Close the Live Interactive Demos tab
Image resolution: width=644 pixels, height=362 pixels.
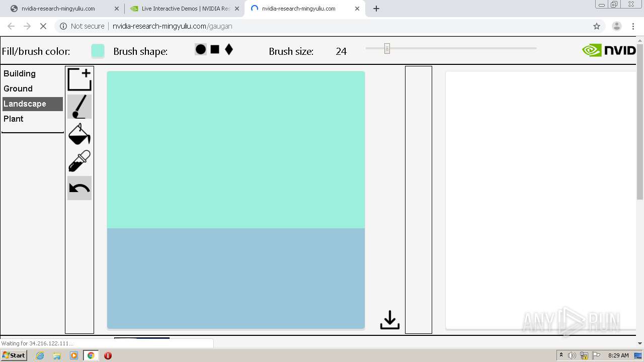click(237, 9)
